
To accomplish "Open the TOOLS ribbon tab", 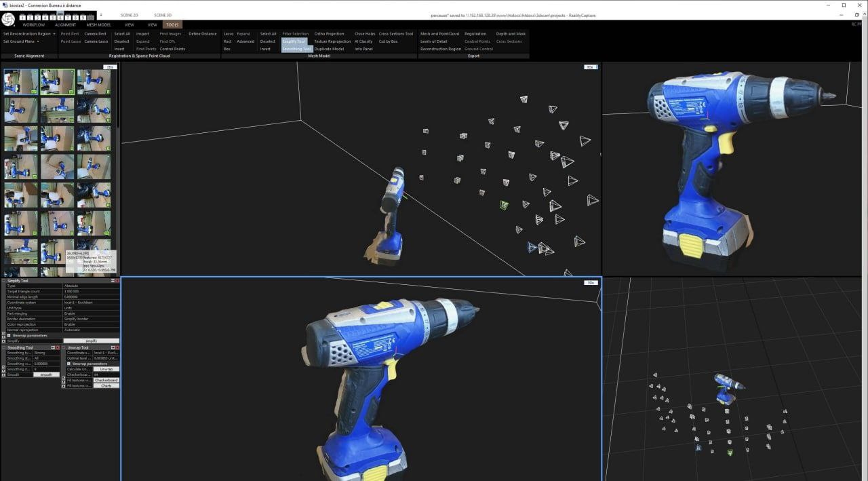I will click(x=172, y=24).
